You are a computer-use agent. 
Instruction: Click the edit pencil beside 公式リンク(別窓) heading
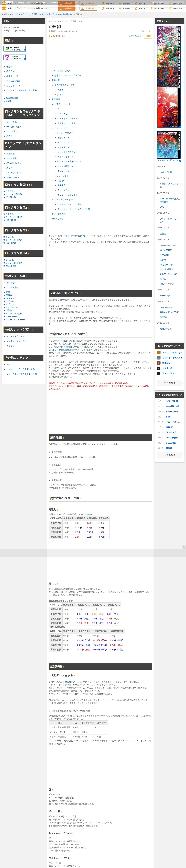(x=32, y=330)
